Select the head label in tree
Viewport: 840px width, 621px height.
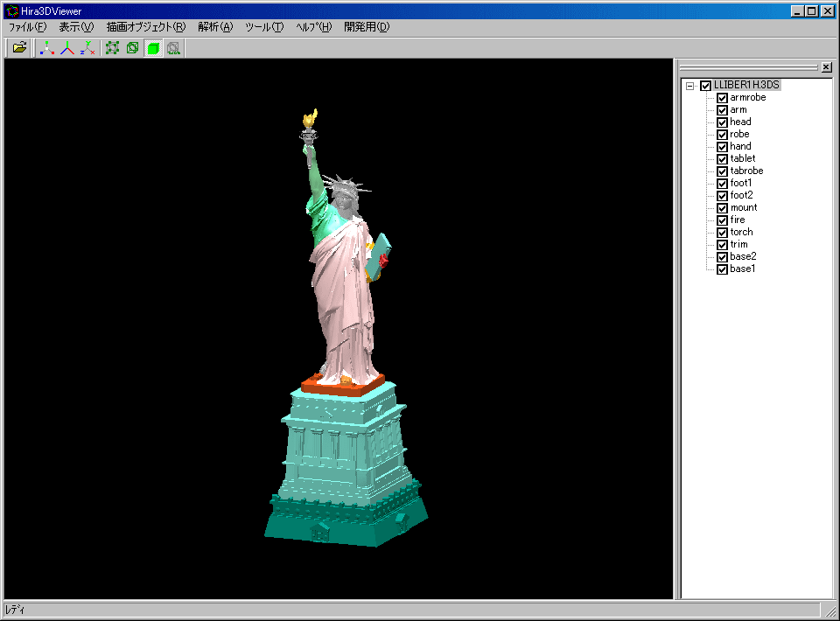click(740, 122)
